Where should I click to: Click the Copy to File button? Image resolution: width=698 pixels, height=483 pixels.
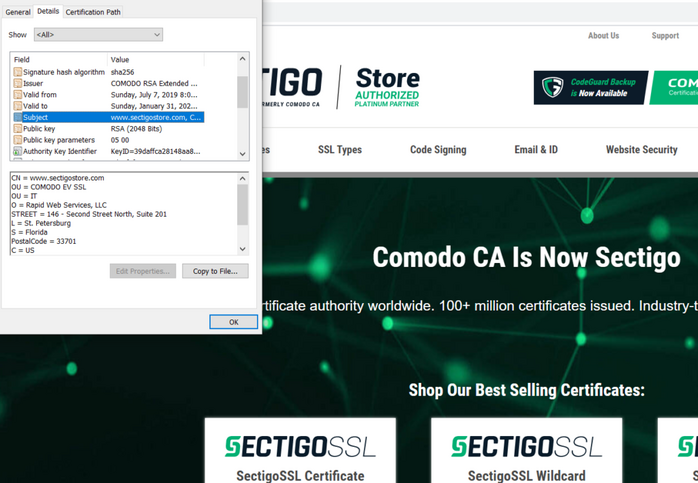215,271
